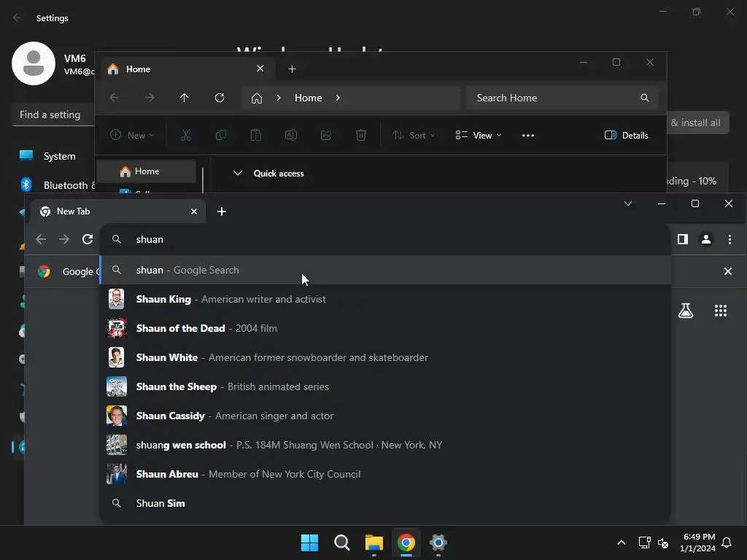
Task: Reload the Chrome New Tab page
Action: point(88,239)
